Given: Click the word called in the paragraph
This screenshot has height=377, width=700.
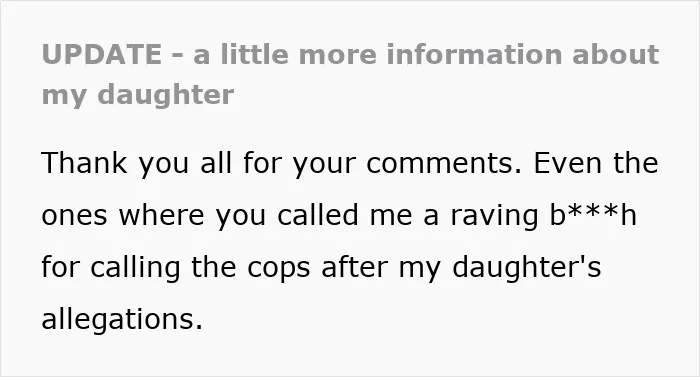Looking at the screenshot, I should coord(318,215).
